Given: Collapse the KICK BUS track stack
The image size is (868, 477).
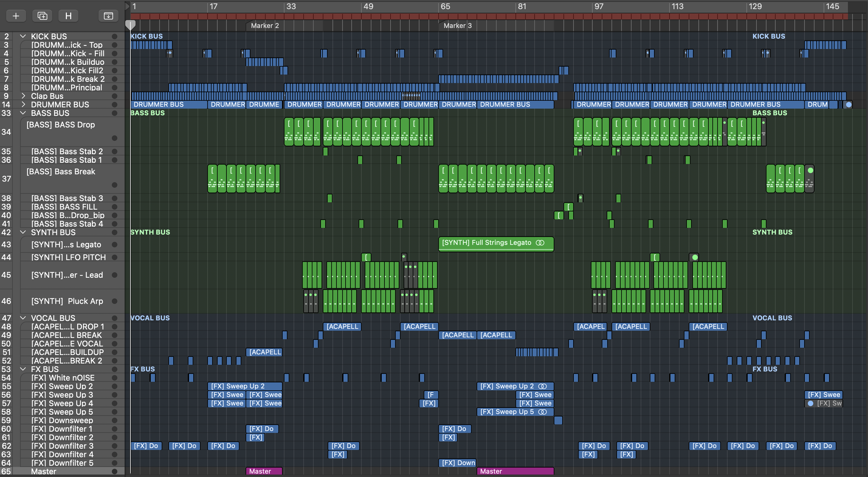Looking at the screenshot, I should coord(23,36).
